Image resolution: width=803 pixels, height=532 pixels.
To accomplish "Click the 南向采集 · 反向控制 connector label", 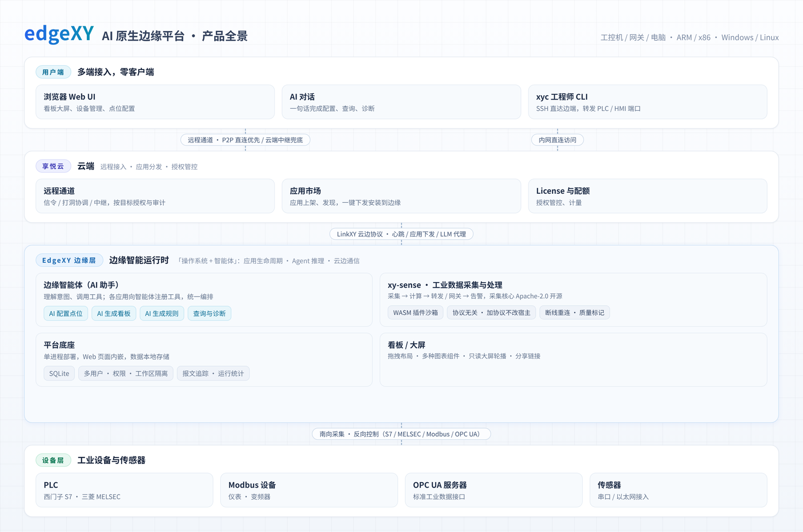I will [x=401, y=434].
